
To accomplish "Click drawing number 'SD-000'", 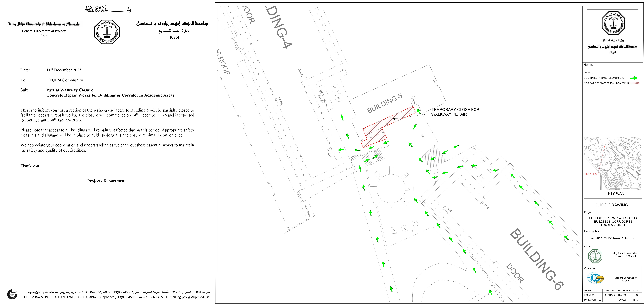I will (x=636, y=291).
